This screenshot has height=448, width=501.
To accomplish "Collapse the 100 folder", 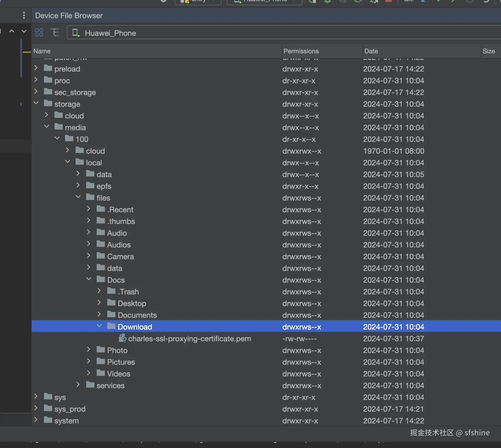I will (57, 138).
